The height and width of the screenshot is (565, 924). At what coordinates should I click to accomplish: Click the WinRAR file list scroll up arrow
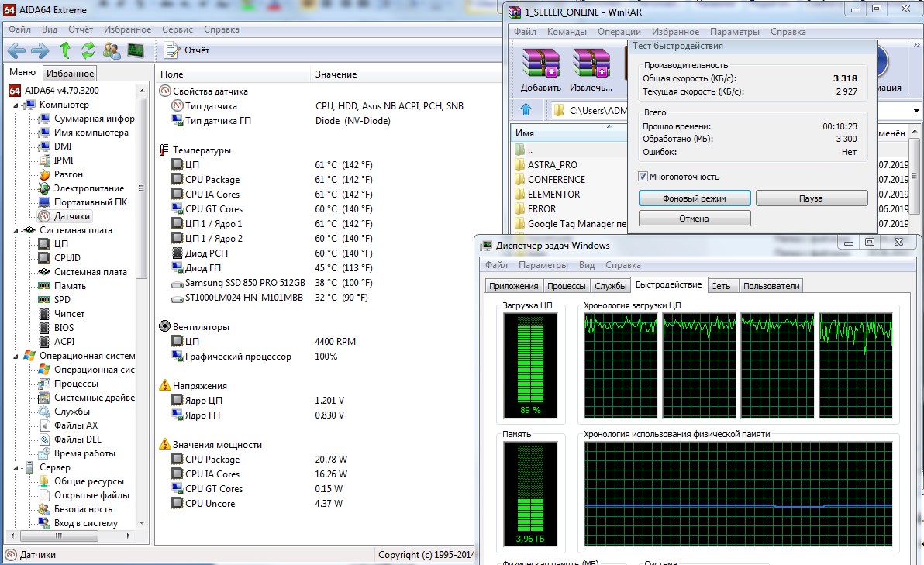(x=915, y=132)
